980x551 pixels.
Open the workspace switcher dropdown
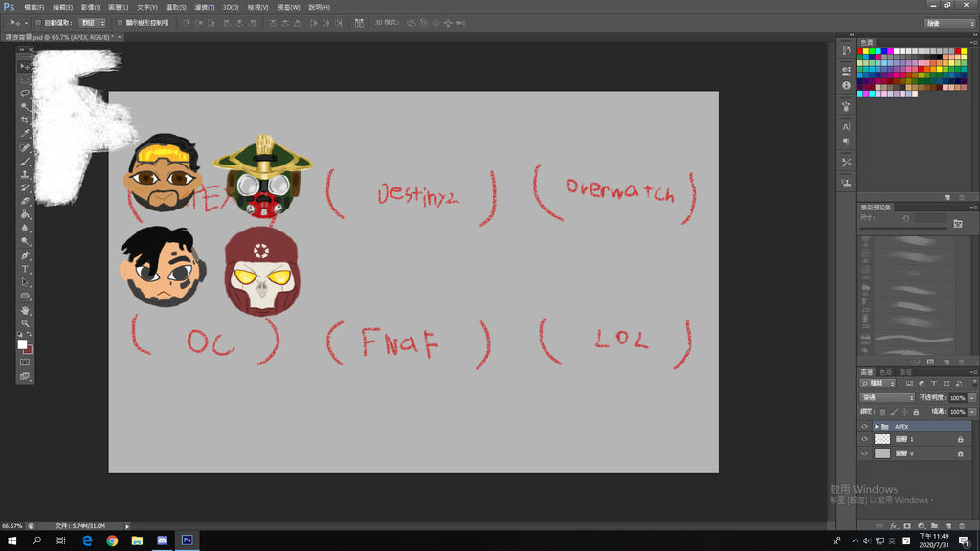click(x=949, y=23)
